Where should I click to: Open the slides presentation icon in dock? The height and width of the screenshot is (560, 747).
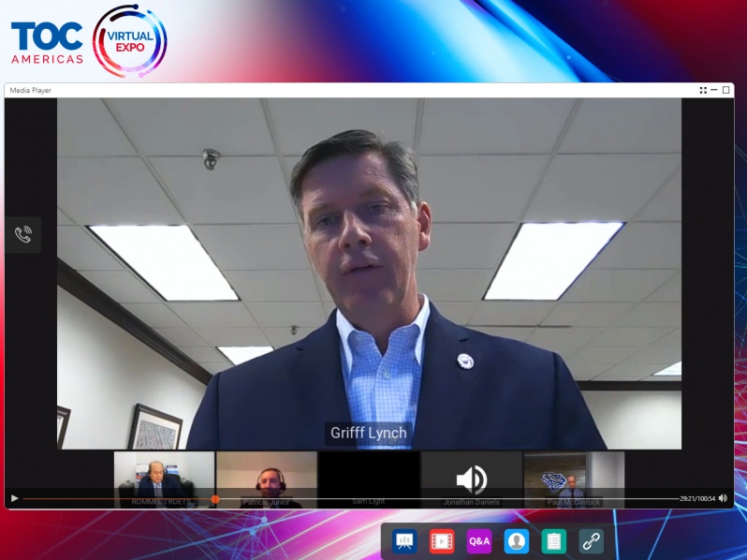pyautogui.click(x=404, y=541)
